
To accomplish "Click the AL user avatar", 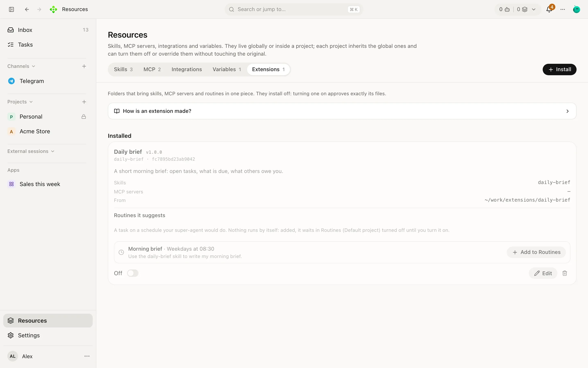I will tap(13, 356).
